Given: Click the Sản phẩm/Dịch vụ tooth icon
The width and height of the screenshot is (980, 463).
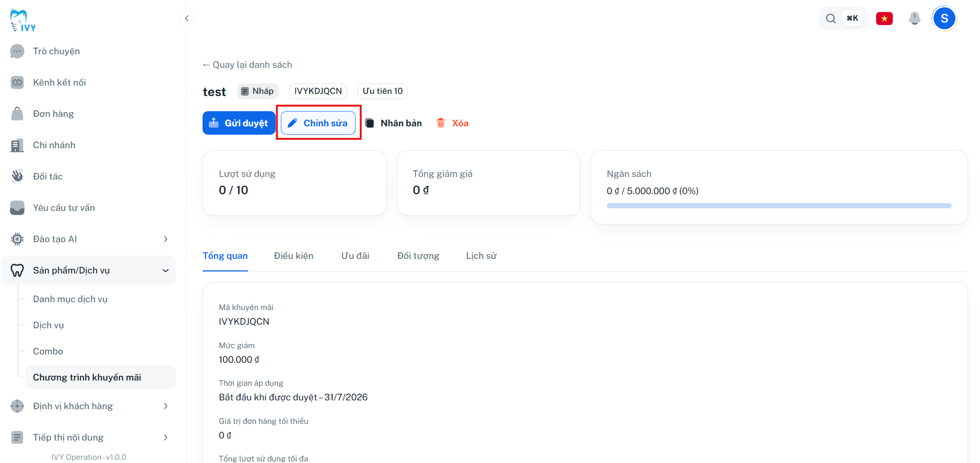Looking at the screenshot, I should point(17,270).
